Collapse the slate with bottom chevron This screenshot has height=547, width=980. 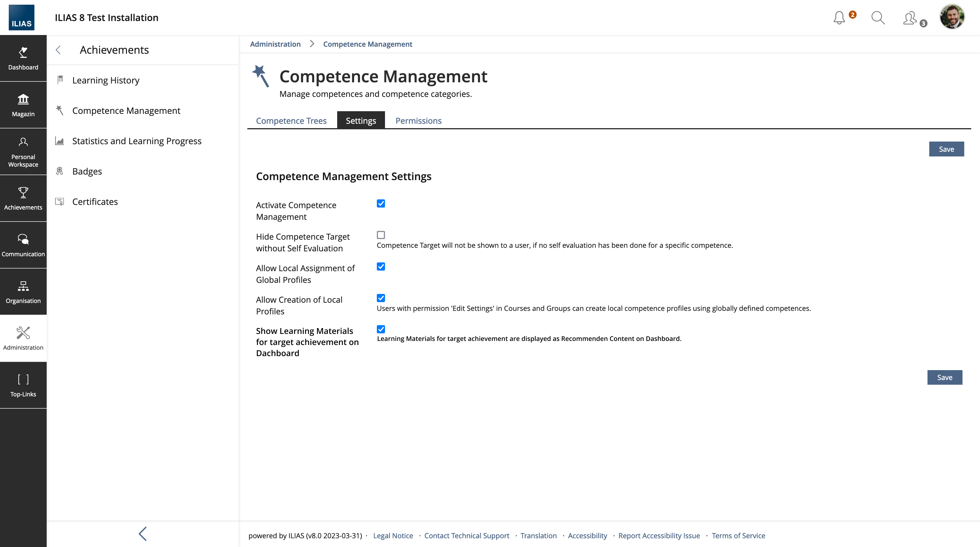pos(143,534)
